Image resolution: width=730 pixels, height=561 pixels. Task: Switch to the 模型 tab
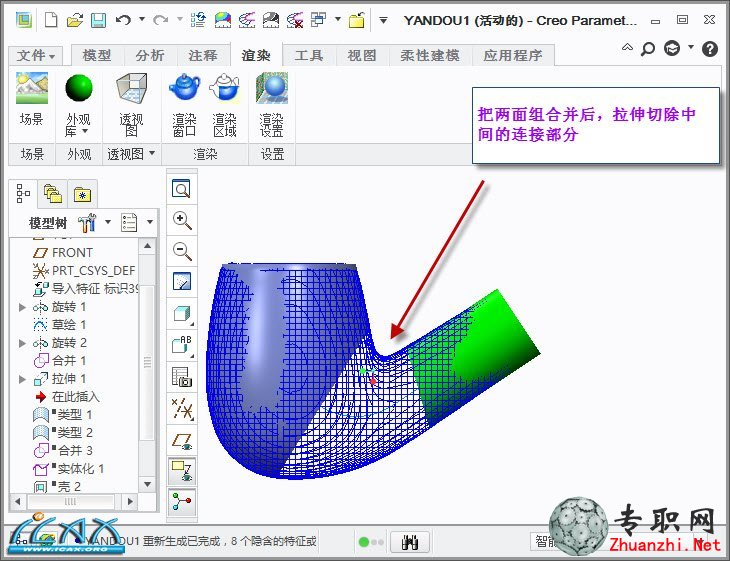(x=97, y=55)
